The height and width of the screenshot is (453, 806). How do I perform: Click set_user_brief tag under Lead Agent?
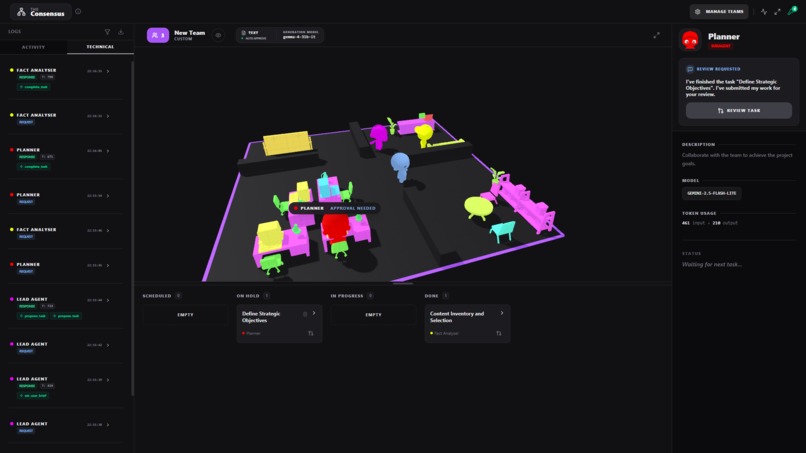33,395
